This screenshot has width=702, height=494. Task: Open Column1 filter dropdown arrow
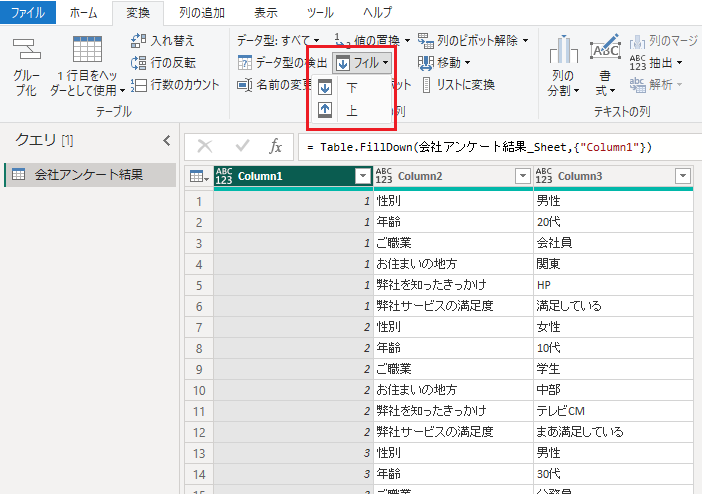[362, 176]
